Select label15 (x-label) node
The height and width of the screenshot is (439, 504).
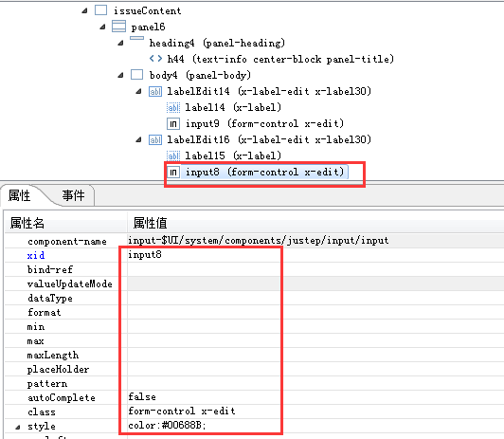pos(233,155)
